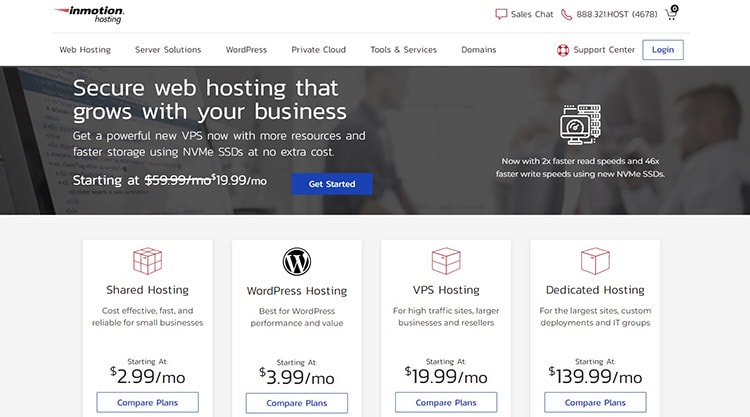Screen dimensions: 750x417
Task: Click the Login button
Action: coord(663,50)
